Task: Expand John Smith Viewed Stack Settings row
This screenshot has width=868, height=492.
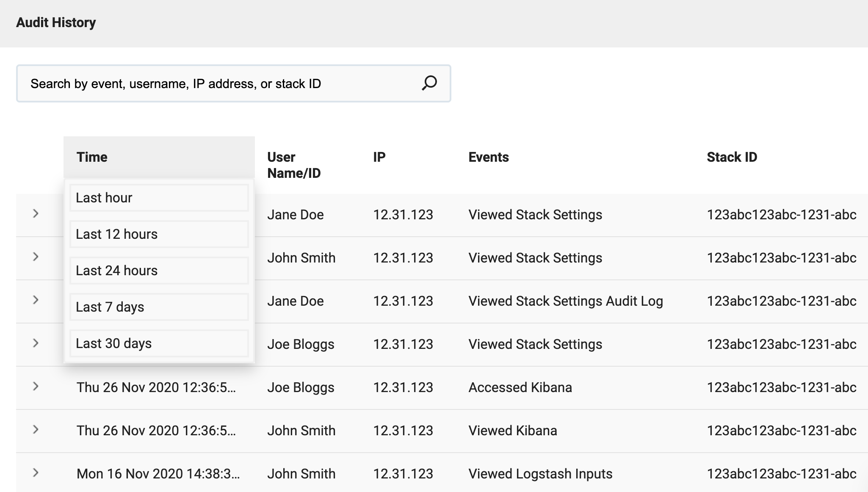Action: point(36,257)
